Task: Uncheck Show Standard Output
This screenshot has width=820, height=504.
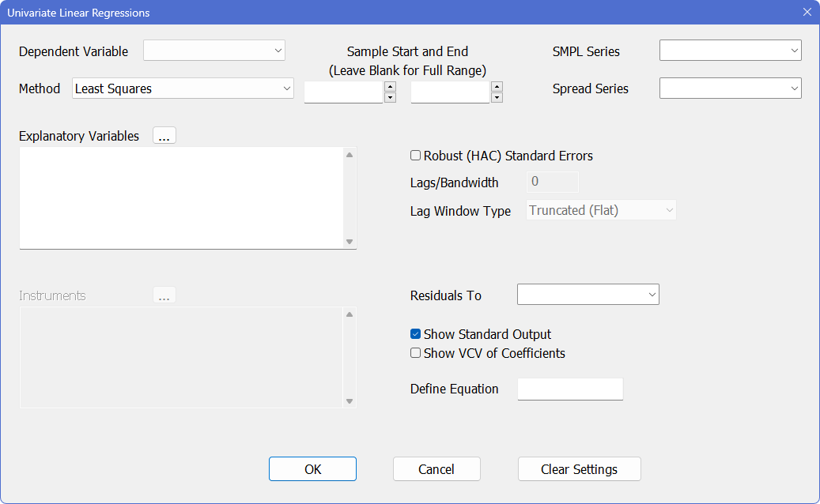Action: 416,334
